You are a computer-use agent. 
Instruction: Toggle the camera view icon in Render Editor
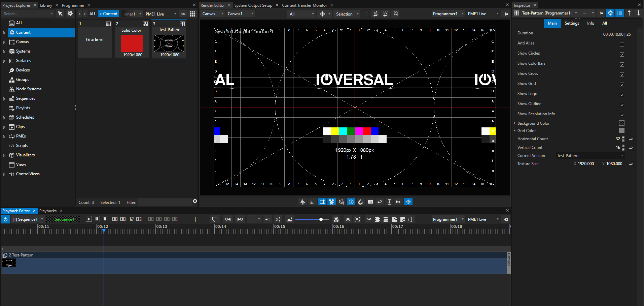point(332,202)
